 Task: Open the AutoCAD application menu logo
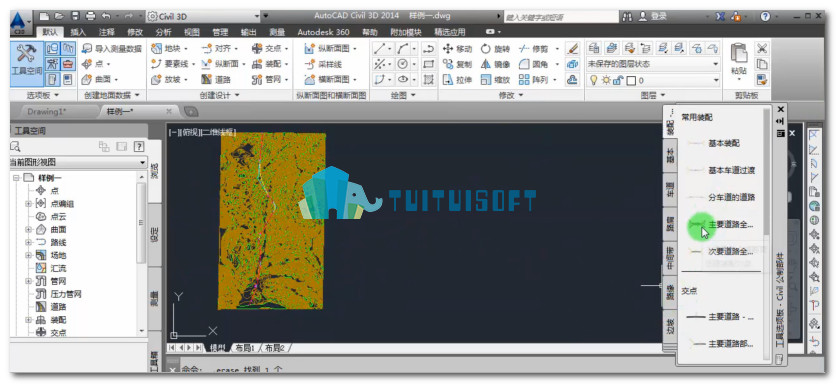click(20, 23)
